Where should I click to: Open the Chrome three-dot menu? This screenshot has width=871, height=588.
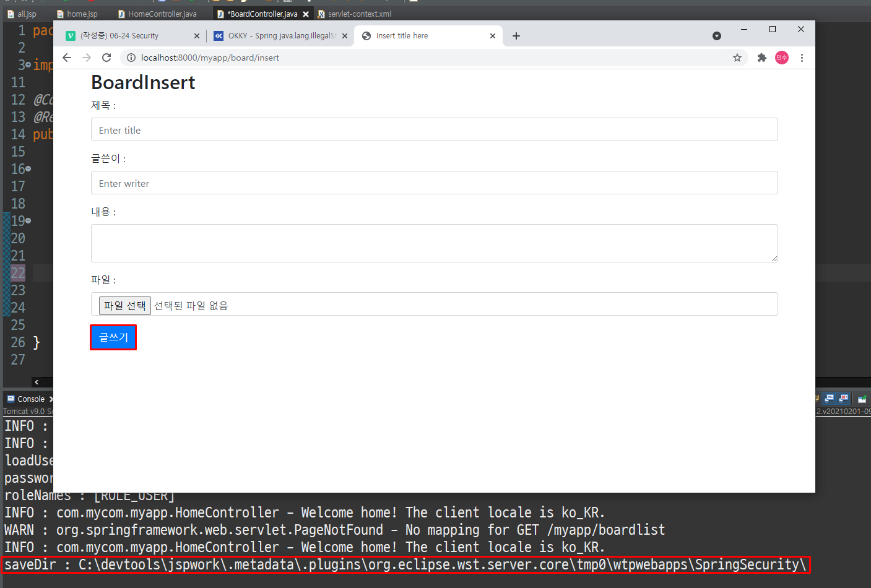pos(802,58)
